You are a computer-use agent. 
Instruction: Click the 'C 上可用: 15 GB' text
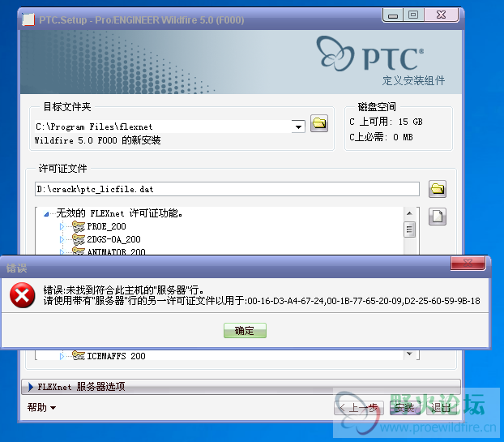tap(386, 122)
